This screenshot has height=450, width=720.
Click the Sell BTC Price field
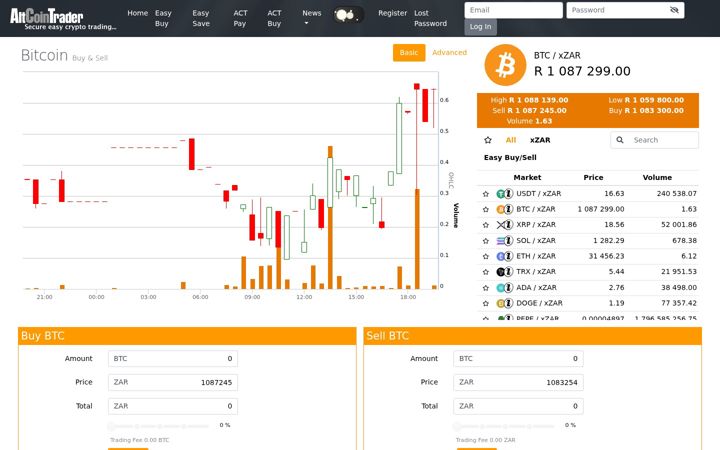point(518,382)
